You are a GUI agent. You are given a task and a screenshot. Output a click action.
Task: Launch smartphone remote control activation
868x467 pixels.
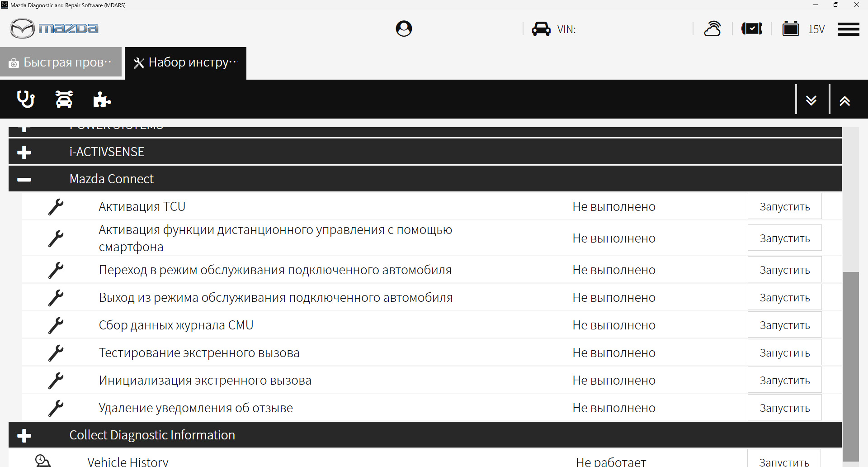(784, 238)
